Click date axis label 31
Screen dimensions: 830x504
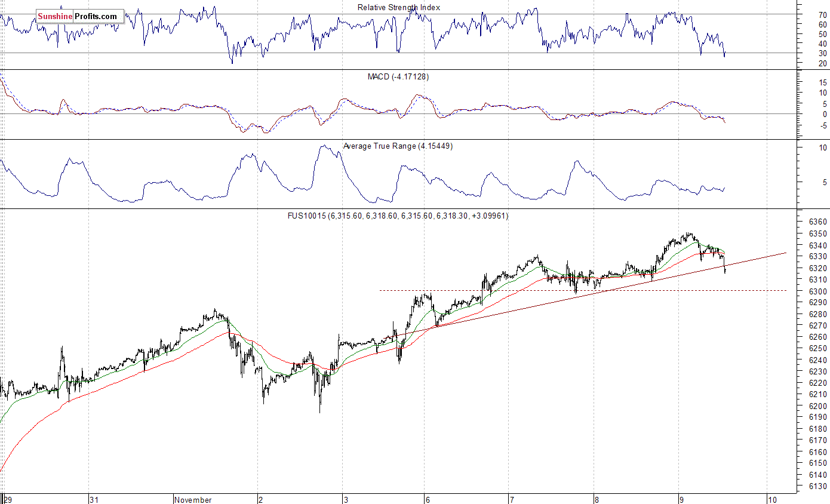tap(94, 500)
